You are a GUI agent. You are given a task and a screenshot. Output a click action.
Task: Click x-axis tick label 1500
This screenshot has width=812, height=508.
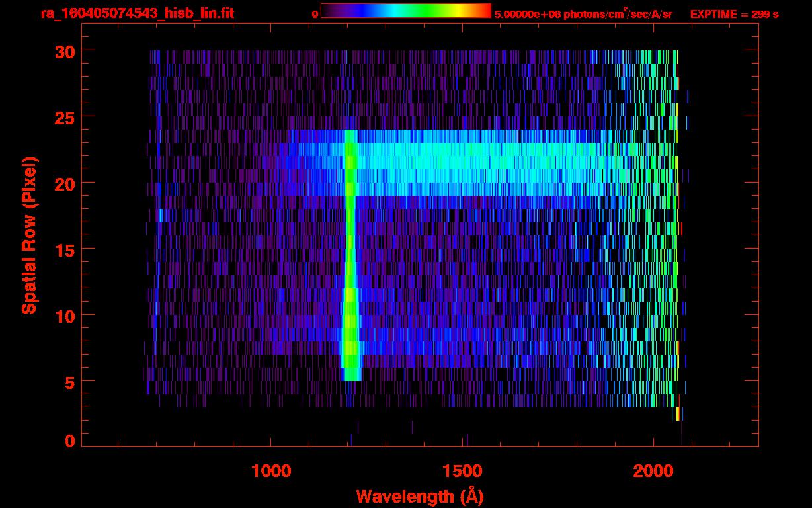pyautogui.click(x=463, y=471)
